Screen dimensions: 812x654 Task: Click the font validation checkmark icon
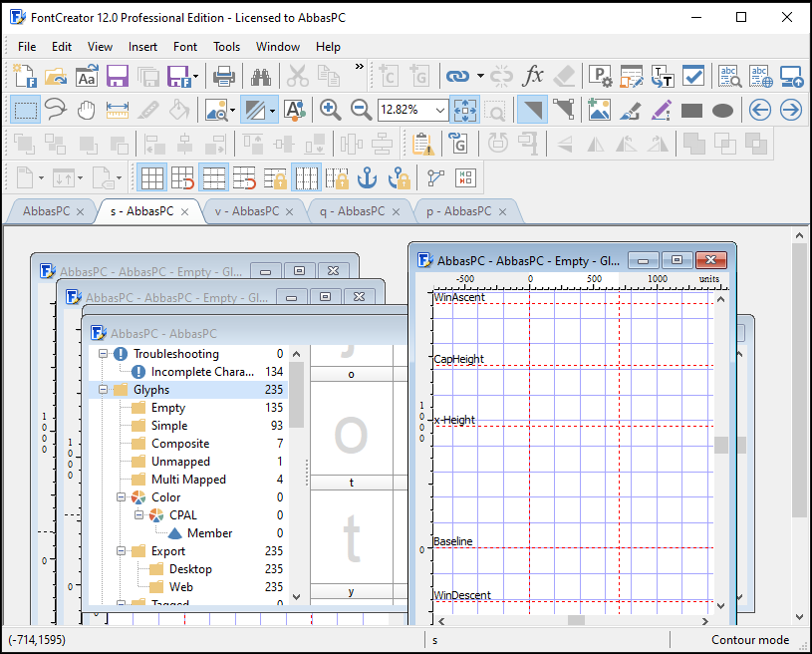[692, 77]
